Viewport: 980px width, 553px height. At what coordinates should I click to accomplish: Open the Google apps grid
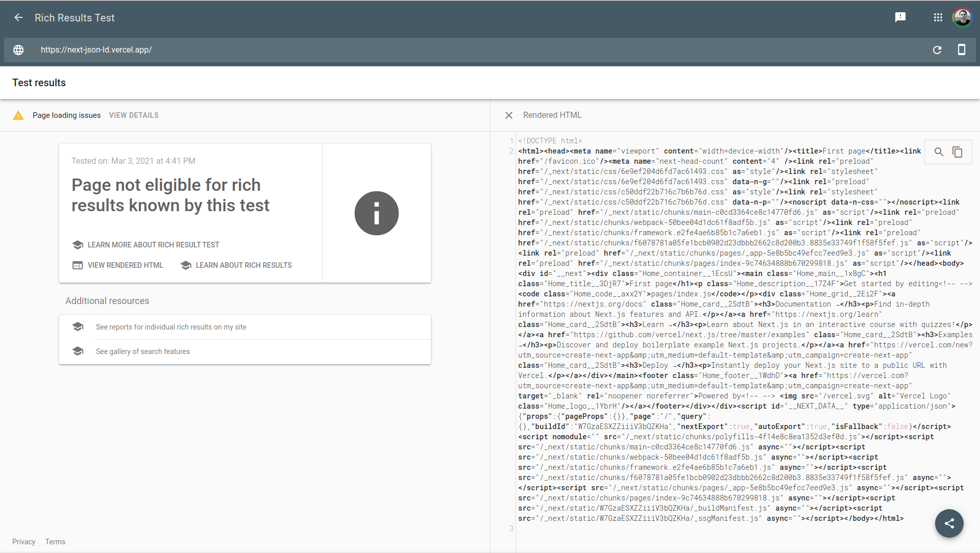click(938, 18)
